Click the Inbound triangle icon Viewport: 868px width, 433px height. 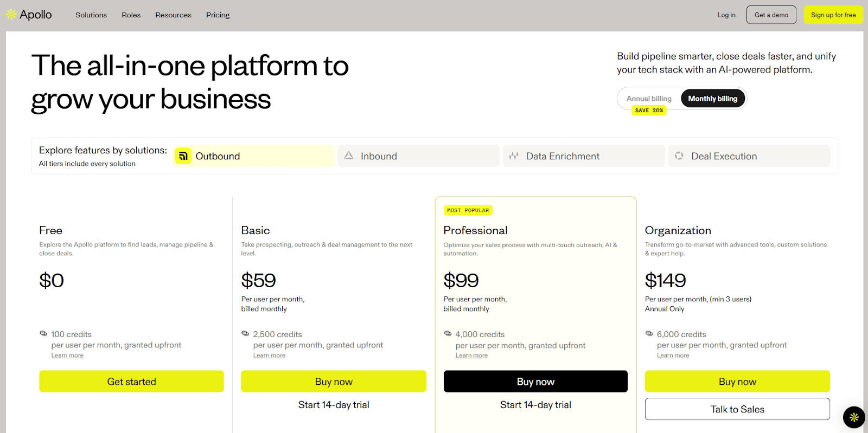tap(349, 156)
